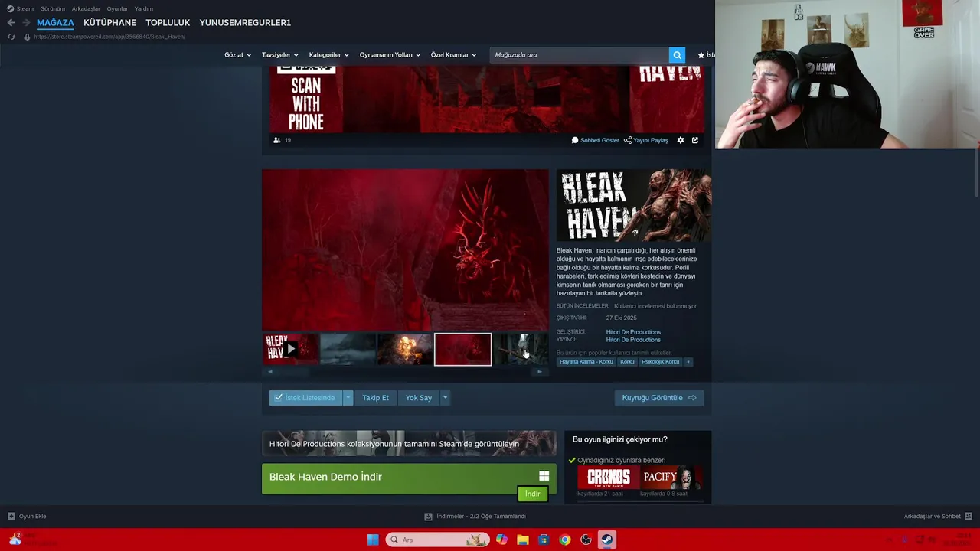Open OBS Studio from taskbar
The image size is (980, 551).
tap(586, 540)
